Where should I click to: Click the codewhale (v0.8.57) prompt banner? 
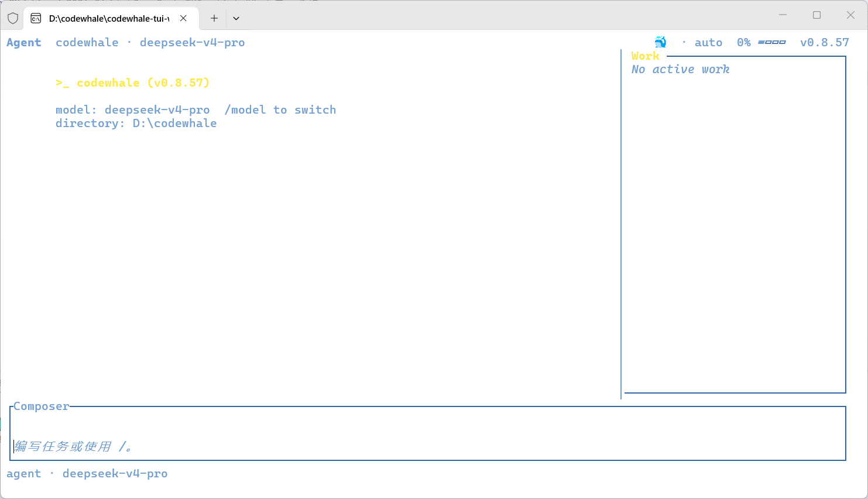(x=132, y=83)
